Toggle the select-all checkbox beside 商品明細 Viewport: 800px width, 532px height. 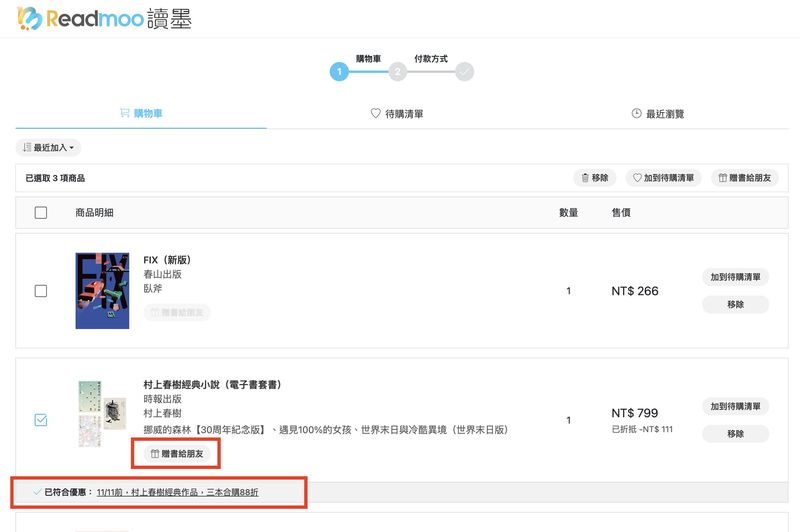coord(41,212)
